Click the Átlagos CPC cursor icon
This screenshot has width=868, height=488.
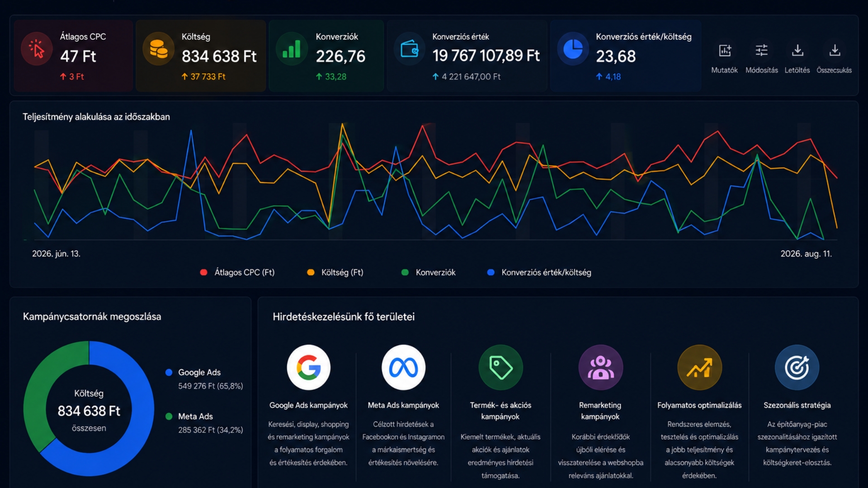[x=37, y=49]
